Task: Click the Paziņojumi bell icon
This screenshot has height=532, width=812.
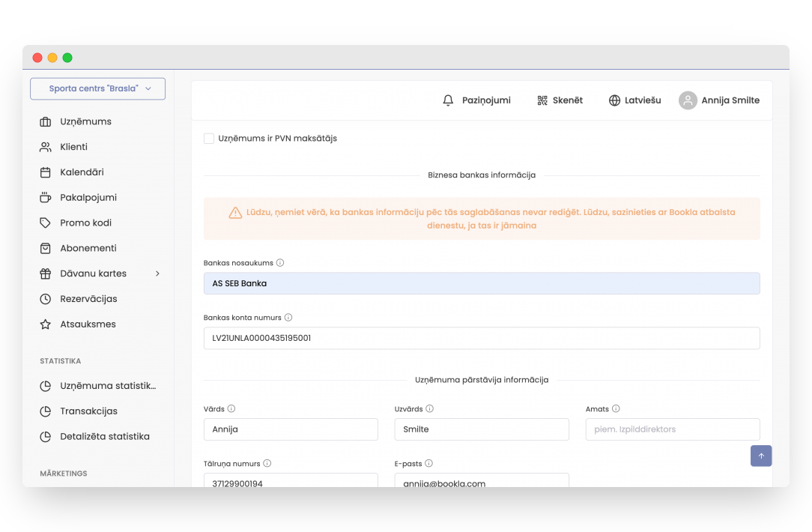Action: click(449, 100)
